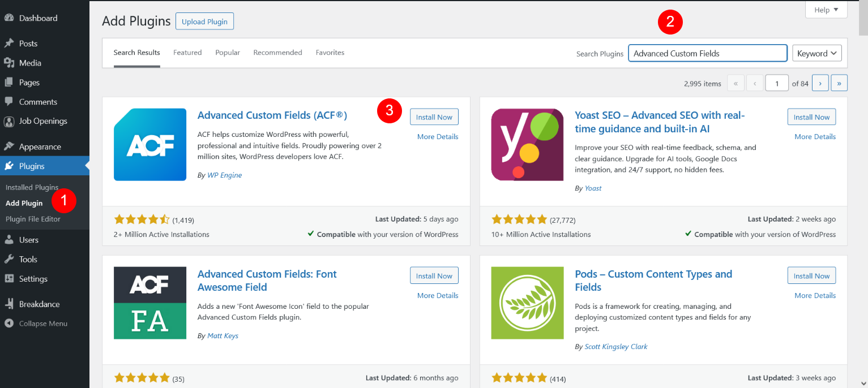Select the Breakdance icon in sidebar

coord(9,304)
